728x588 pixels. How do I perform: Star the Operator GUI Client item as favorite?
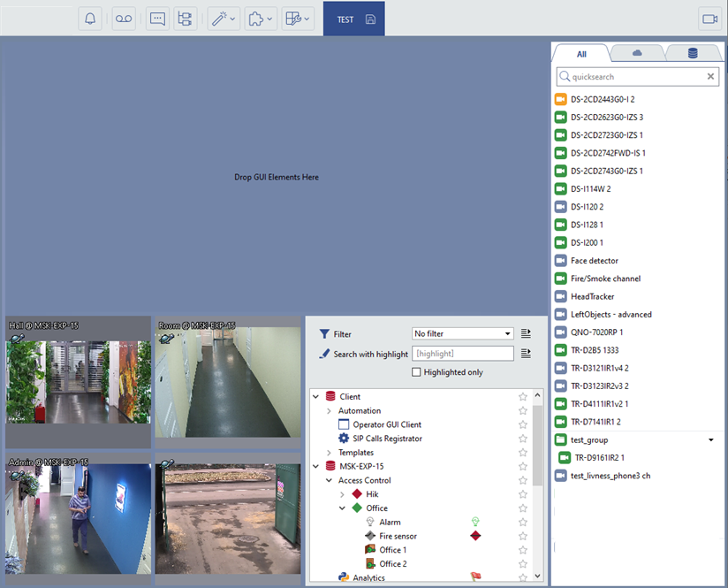(x=523, y=424)
